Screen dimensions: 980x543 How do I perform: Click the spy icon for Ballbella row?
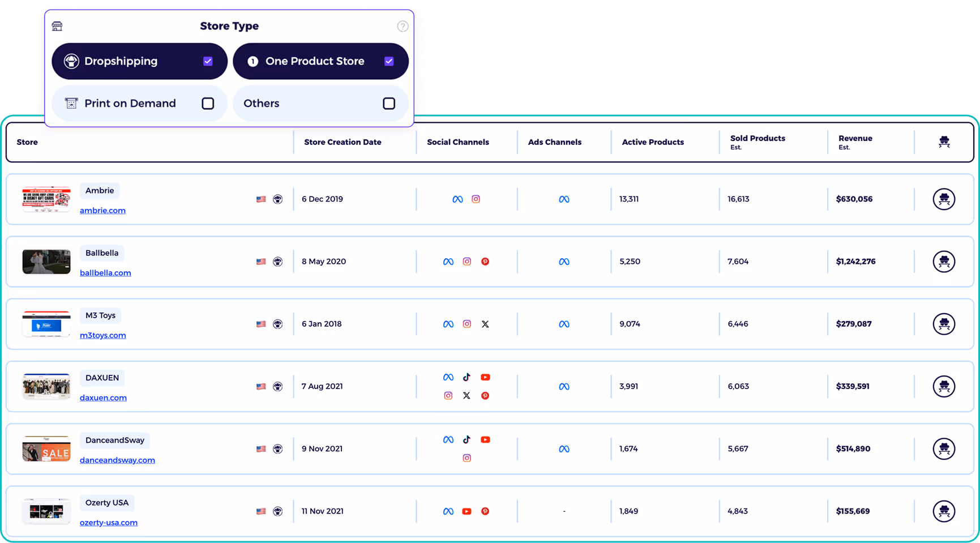pos(944,262)
